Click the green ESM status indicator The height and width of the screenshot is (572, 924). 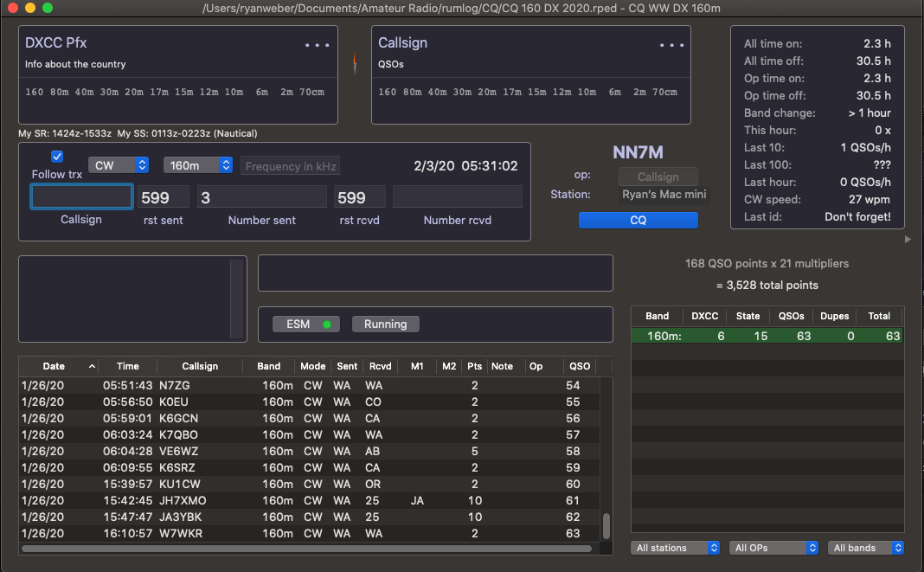[x=327, y=325]
